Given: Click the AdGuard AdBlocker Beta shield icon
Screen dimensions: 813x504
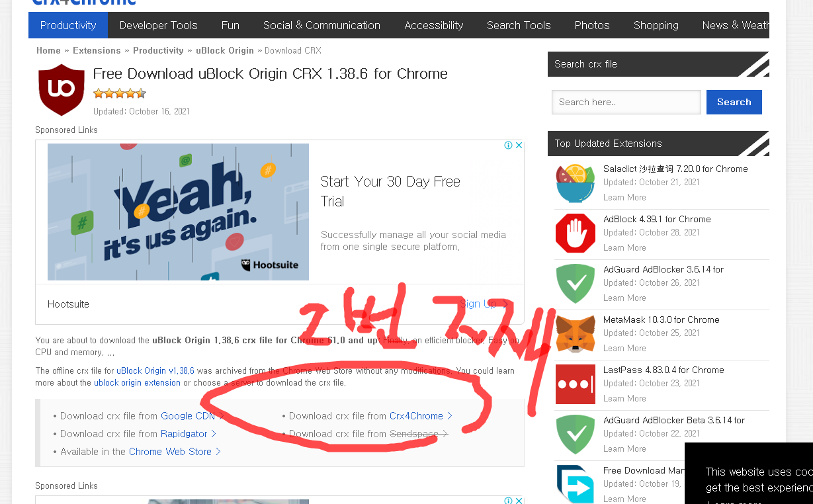Looking at the screenshot, I should pyautogui.click(x=576, y=434).
